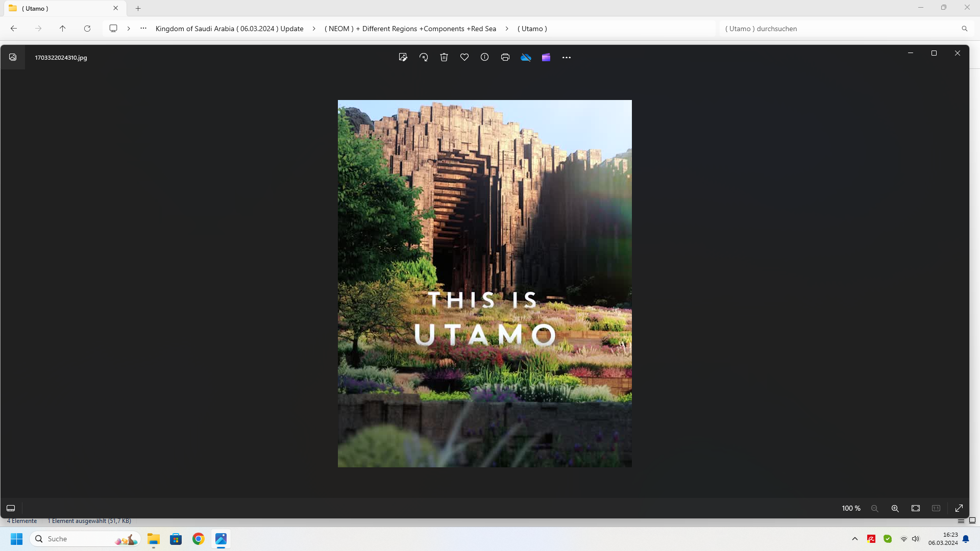Open Microsoft Store from the taskbar
This screenshot has height=551, width=980.
(x=176, y=539)
